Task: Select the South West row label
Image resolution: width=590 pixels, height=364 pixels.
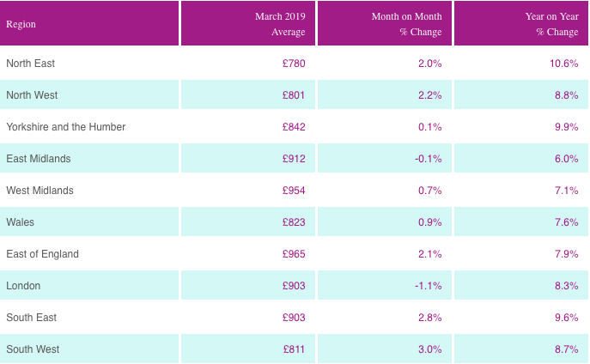Action: click(x=32, y=349)
